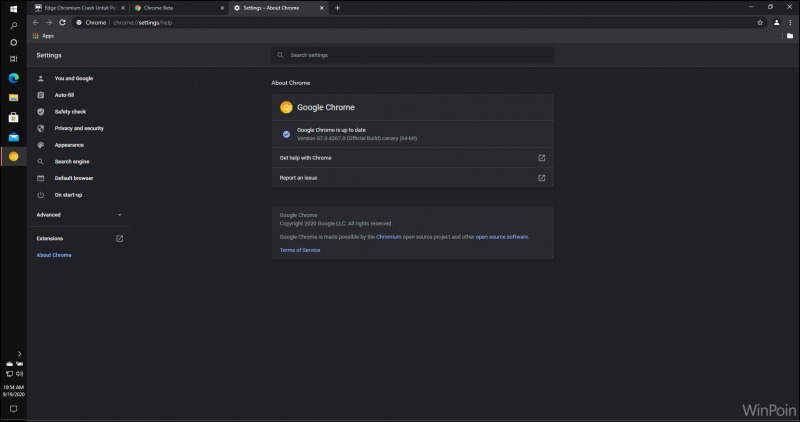This screenshot has width=800, height=422.
Task: Close the Edge Chromium Crash tab
Action: click(123, 8)
